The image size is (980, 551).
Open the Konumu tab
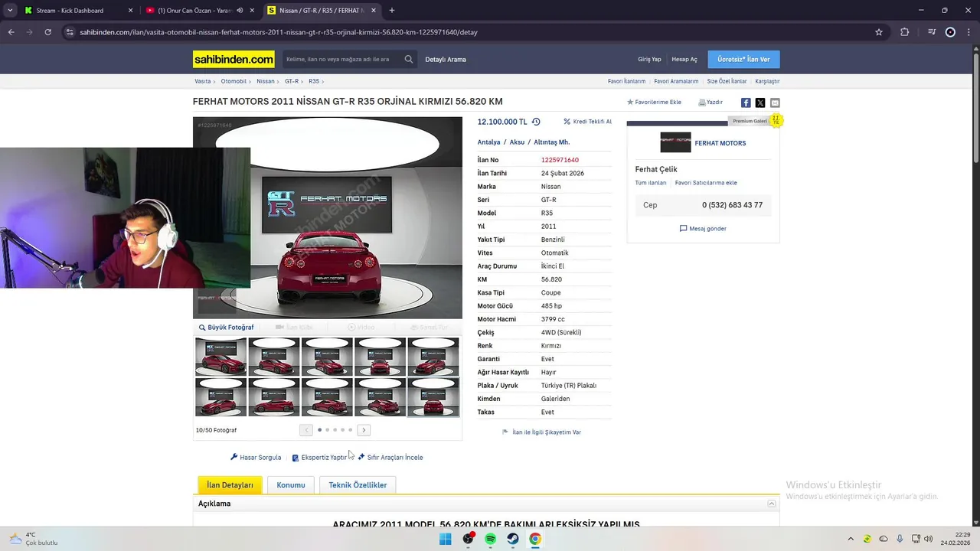click(x=291, y=485)
